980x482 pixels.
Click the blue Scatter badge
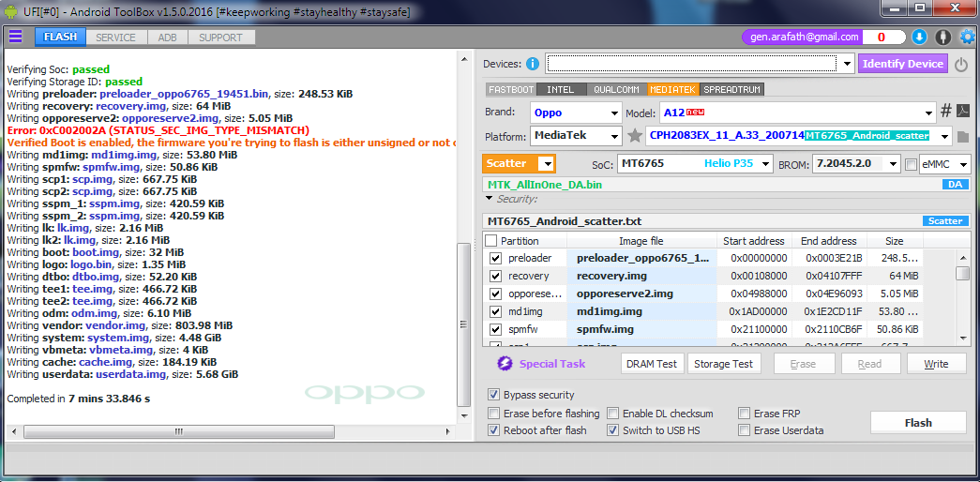(945, 220)
